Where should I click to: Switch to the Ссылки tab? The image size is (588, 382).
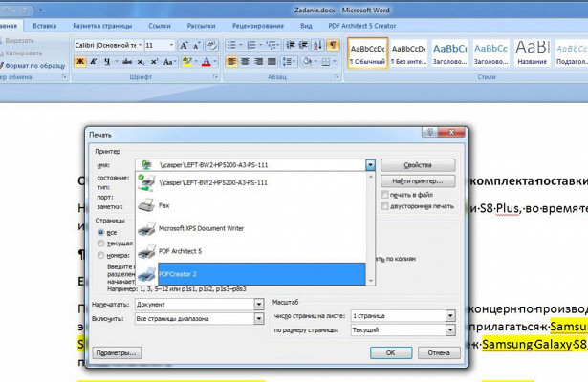[x=160, y=26]
